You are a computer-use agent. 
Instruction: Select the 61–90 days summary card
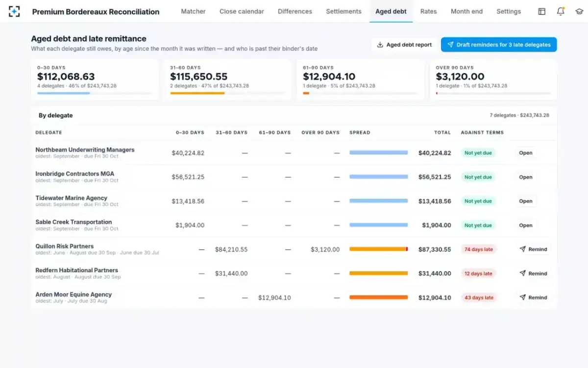[361, 80]
